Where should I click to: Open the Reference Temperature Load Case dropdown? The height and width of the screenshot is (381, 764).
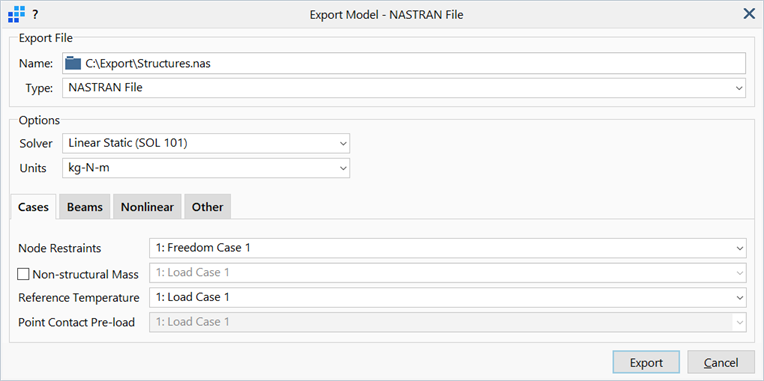tap(448, 297)
